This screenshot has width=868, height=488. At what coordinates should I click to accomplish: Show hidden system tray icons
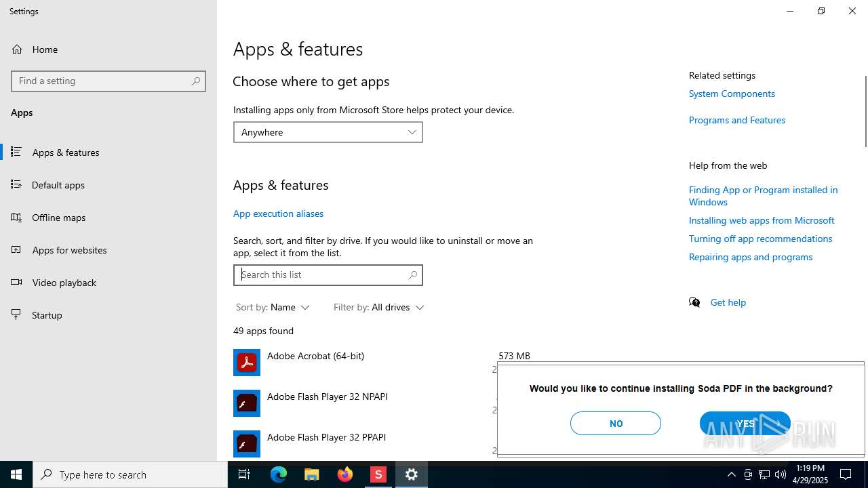point(732,474)
